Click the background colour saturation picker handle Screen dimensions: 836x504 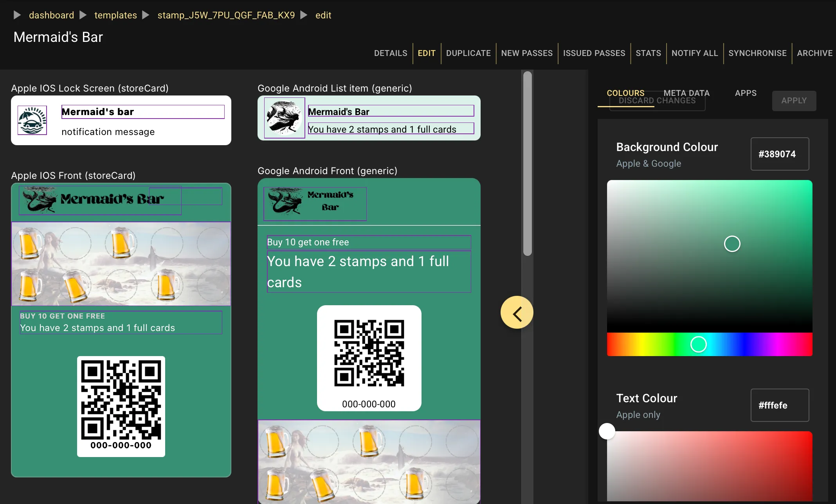732,244
